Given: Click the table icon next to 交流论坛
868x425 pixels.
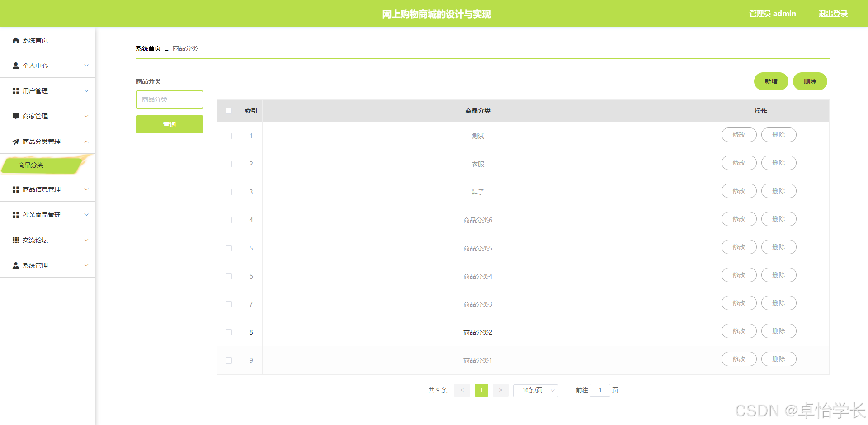Looking at the screenshot, I should (x=16, y=240).
